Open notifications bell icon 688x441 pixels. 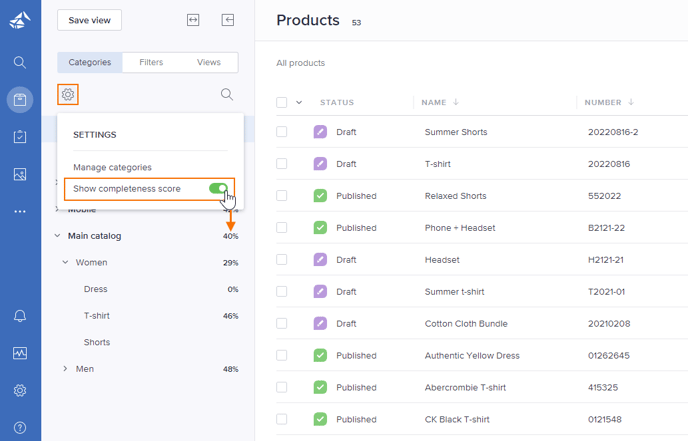tap(20, 316)
